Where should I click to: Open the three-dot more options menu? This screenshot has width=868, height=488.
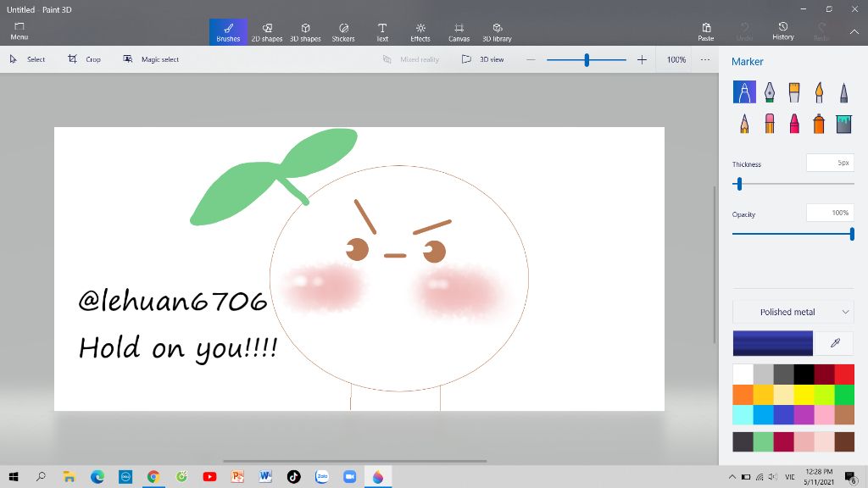pos(704,59)
